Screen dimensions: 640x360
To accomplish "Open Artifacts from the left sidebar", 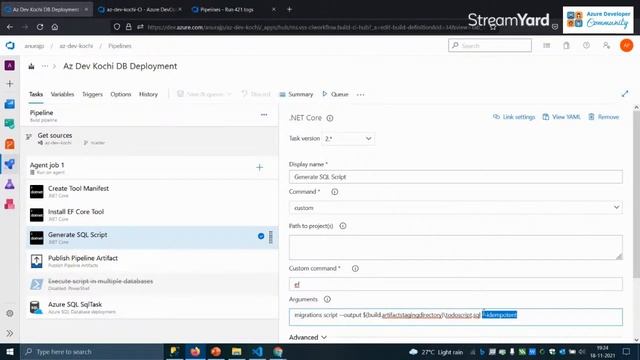I will 10,204.
